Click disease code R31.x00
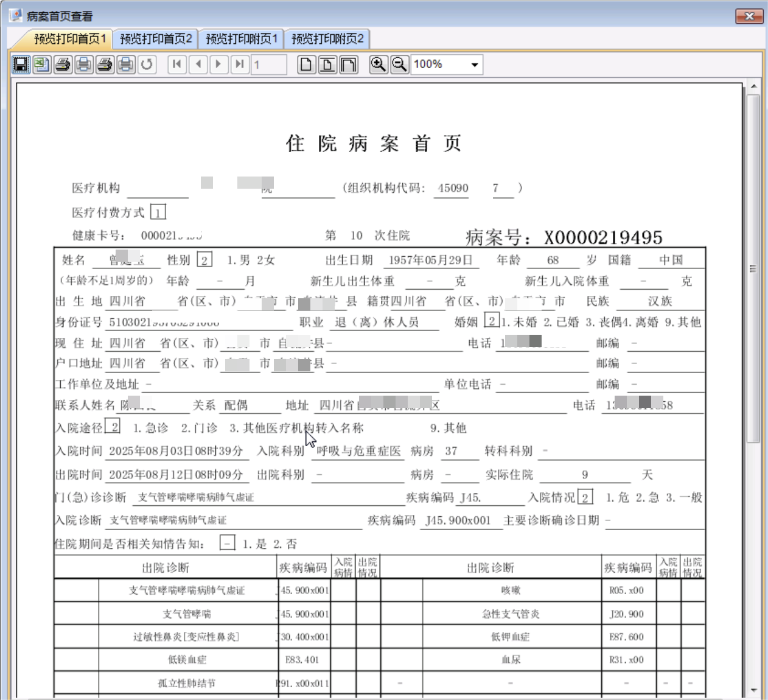Image resolution: width=768 pixels, height=700 pixels. point(626,659)
